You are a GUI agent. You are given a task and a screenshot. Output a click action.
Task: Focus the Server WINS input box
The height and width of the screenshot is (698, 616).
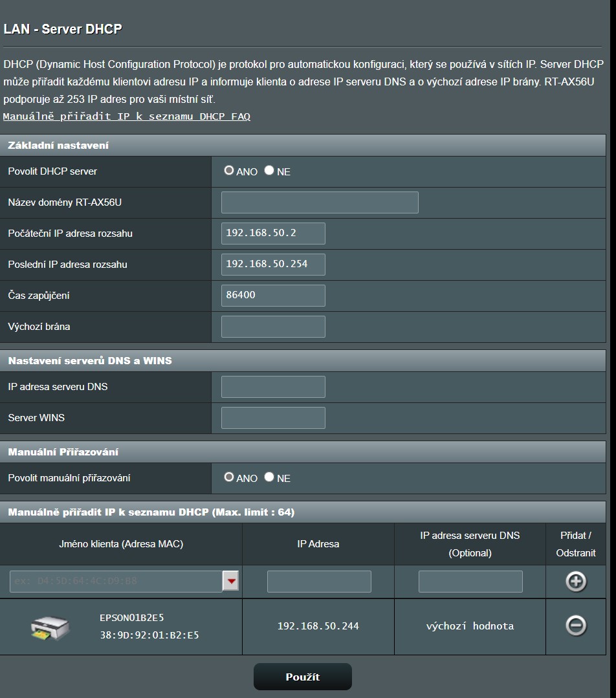pyautogui.click(x=273, y=418)
